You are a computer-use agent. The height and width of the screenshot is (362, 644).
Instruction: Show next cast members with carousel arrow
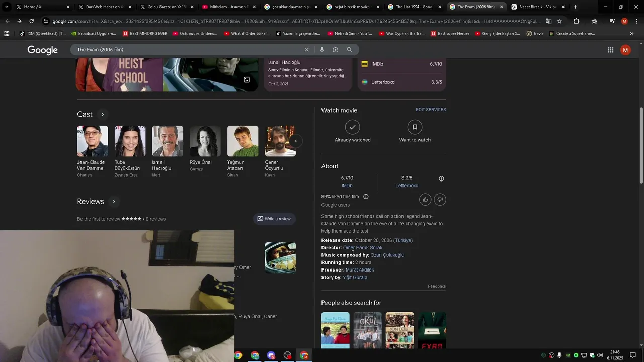(295, 141)
